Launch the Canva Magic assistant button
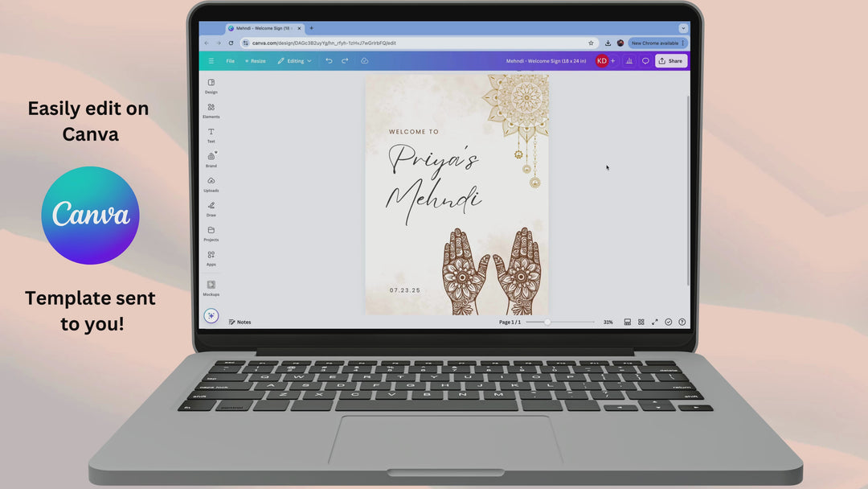The image size is (868, 489). (211, 315)
